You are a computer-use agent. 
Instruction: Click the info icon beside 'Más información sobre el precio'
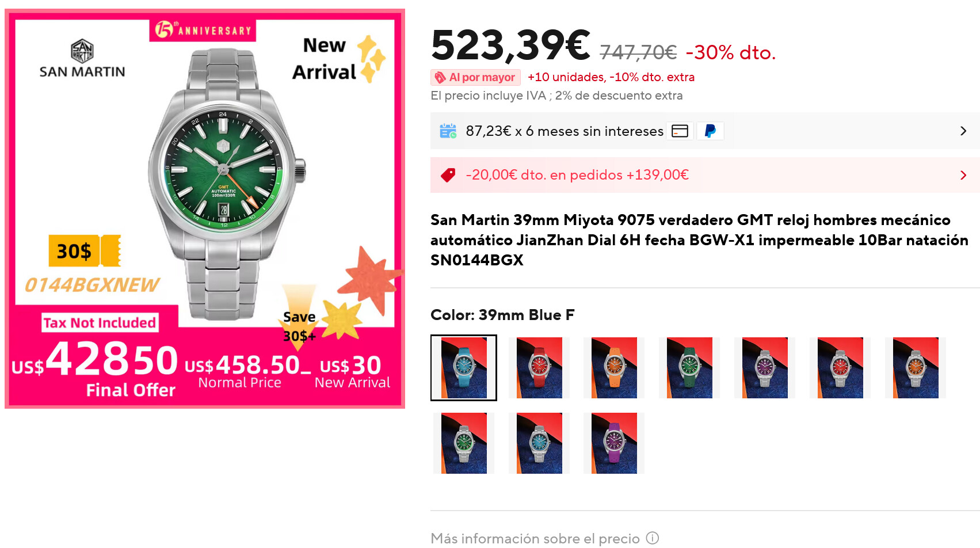tap(652, 538)
